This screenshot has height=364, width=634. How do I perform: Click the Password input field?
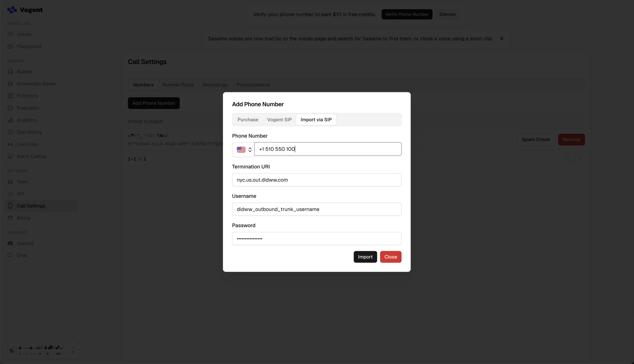click(x=317, y=239)
